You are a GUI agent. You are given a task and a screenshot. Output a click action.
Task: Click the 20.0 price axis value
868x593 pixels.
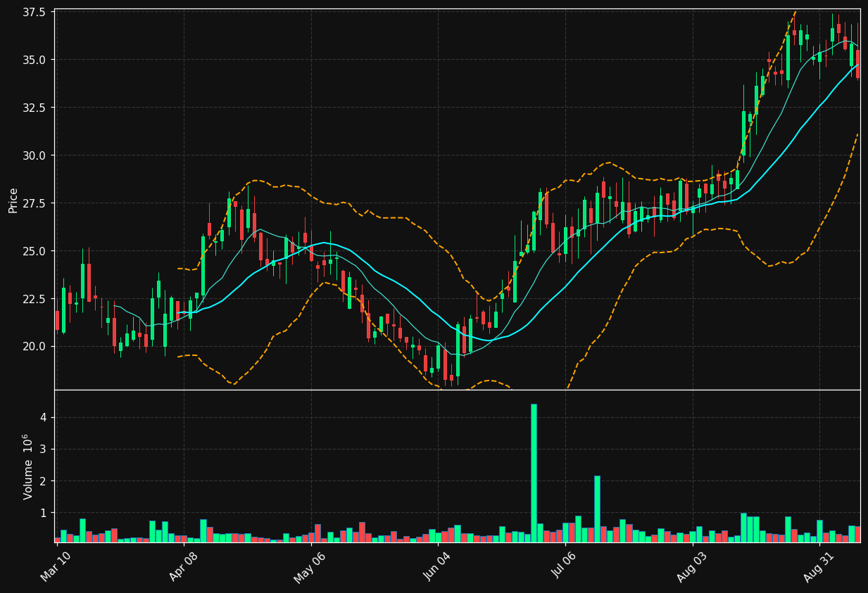coord(34,346)
